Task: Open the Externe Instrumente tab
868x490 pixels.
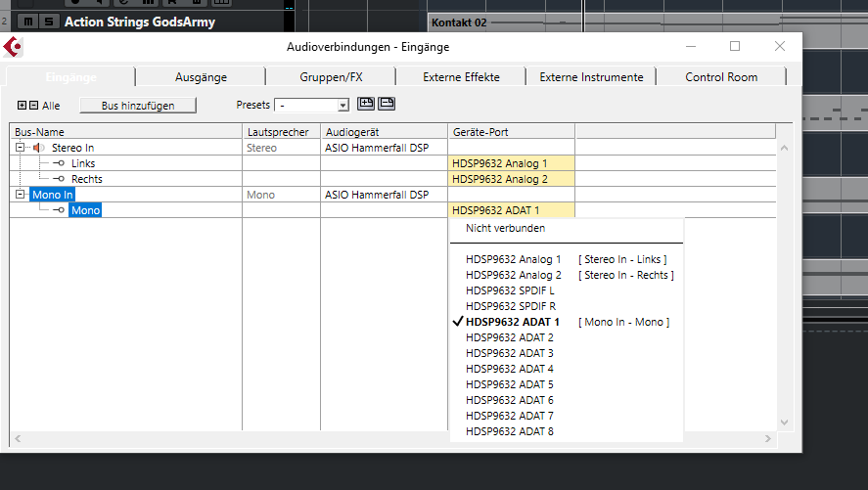Action: 591,77
